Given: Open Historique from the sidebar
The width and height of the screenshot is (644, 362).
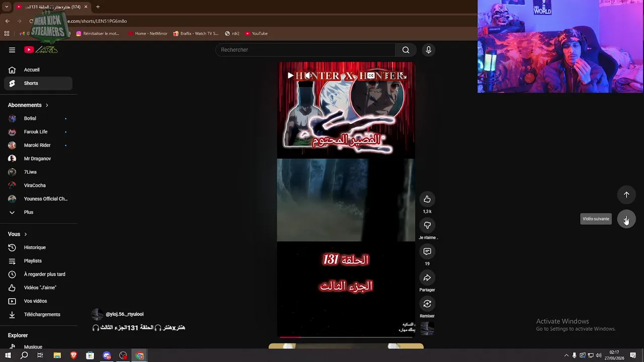Looking at the screenshot, I should [x=38, y=247].
